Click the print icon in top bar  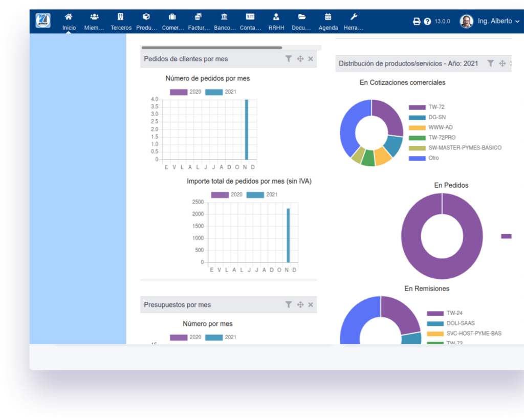[417, 21]
